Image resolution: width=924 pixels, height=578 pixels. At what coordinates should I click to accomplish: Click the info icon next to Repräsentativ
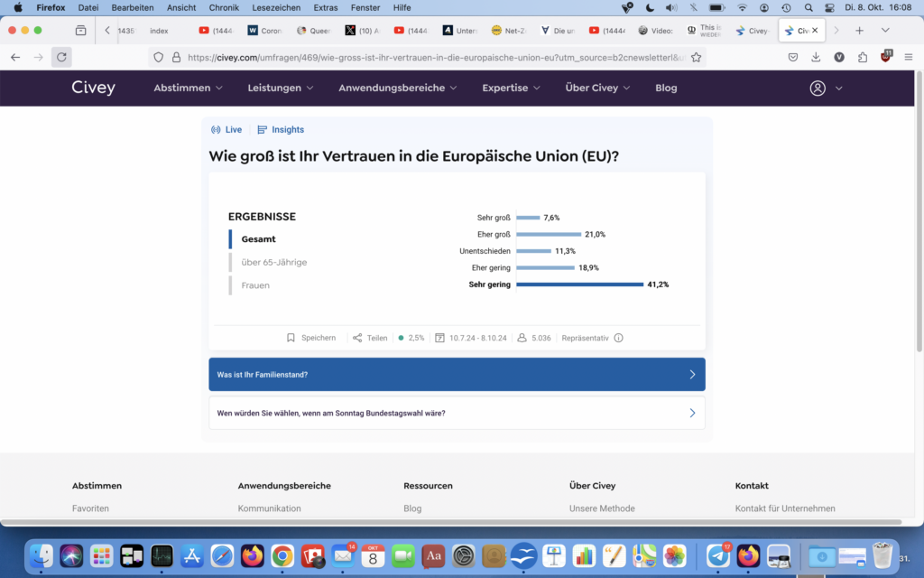[x=618, y=338]
